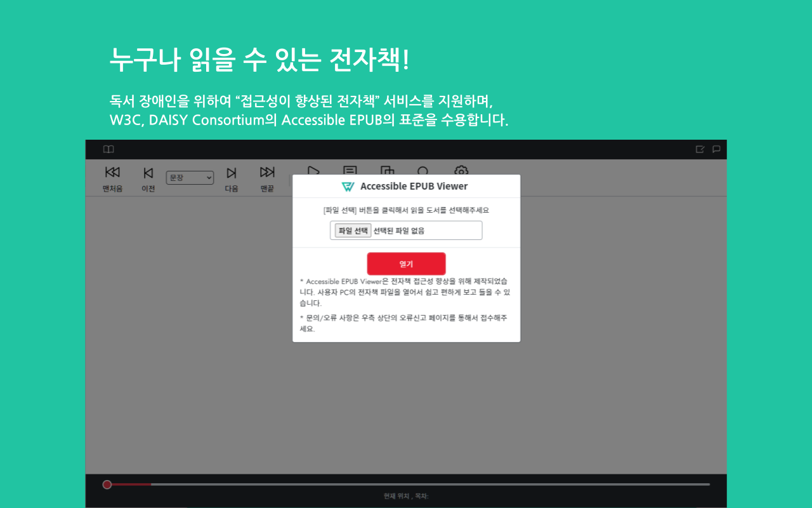812x508 pixels.
Task: Select the play (재생) icon in the toolbar
Action: 313,170
